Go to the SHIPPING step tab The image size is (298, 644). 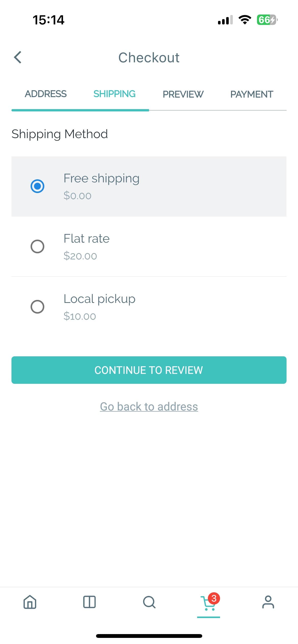tap(114, 94)
